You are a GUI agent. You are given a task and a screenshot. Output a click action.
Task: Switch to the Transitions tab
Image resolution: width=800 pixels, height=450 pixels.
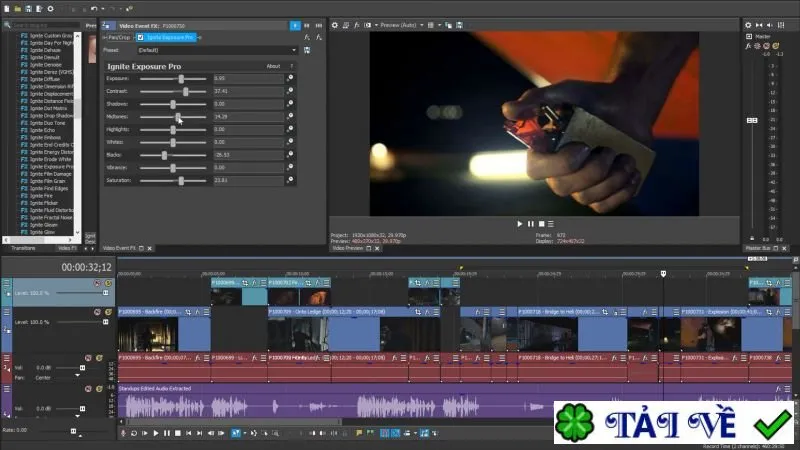(23, 248)
